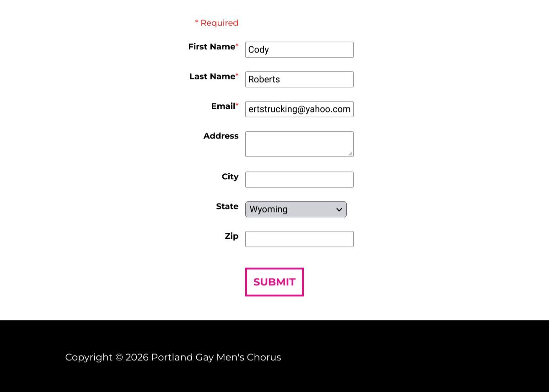Click the City label text
Screen dimensions: 549x392
pos(230,177)
